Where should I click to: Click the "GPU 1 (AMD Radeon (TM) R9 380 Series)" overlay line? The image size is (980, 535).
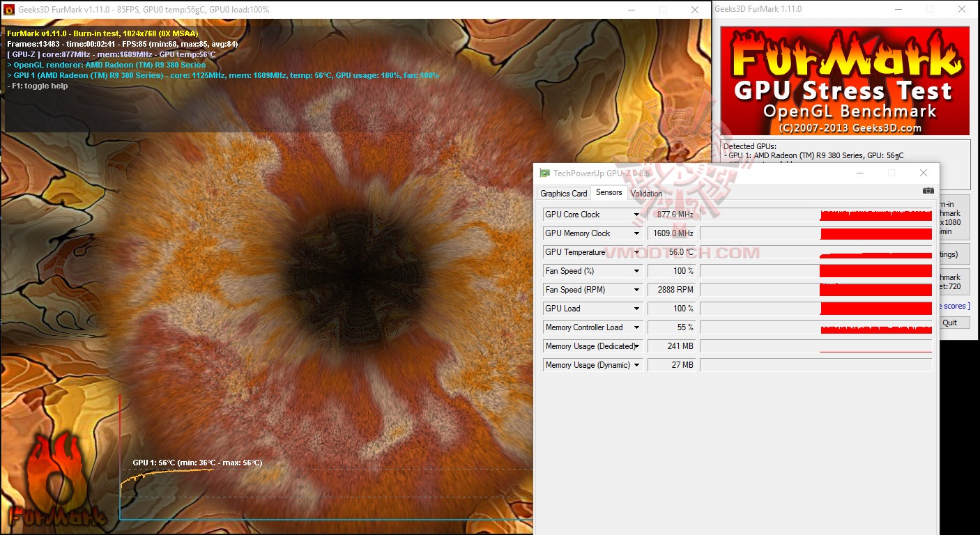[x=223, y=75]
